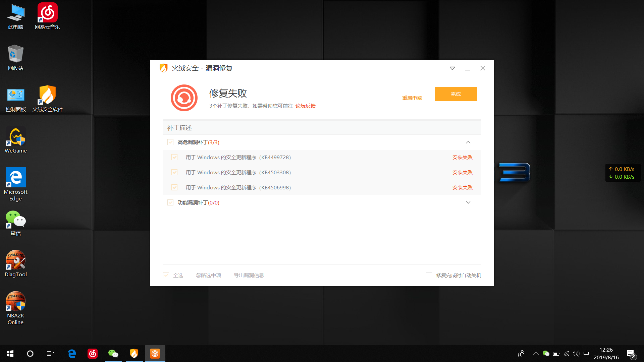Open the title bar menu triangle
Viewport: 644px width, 362px height.
[452, 68]
